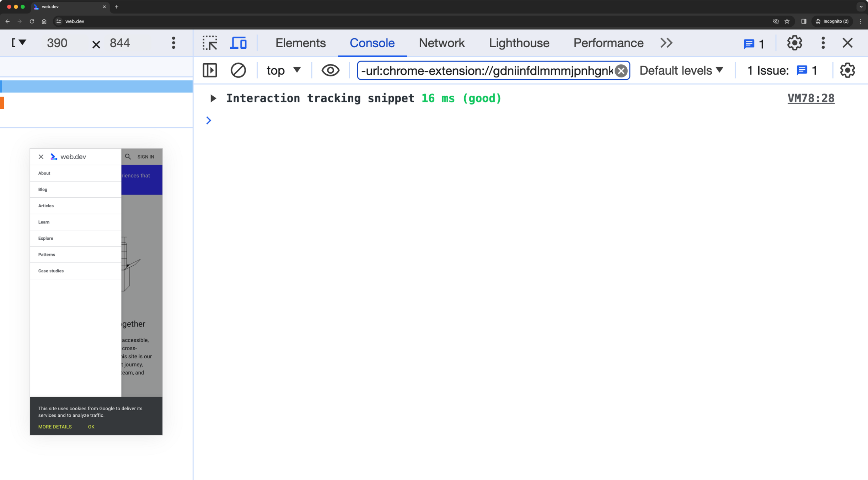Switch to the Network tab

click(x=441, y=43)
